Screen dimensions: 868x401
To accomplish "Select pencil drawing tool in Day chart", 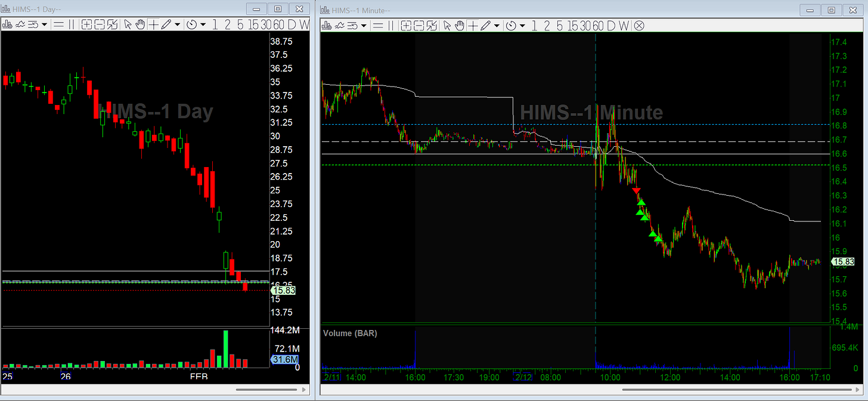I will (x=166, y=24).
